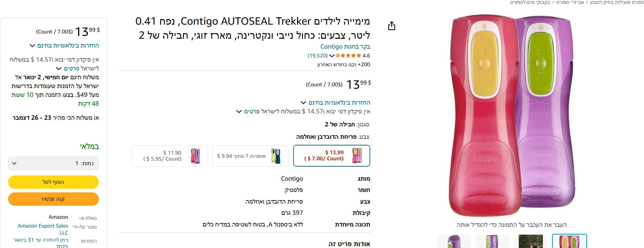Select the $11.90 color variant swatch

170,156
